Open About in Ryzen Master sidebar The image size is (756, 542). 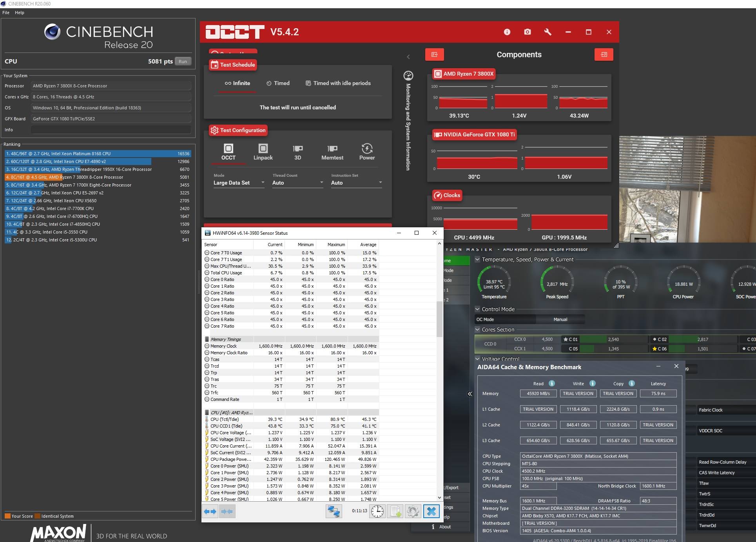tap(445, 527)
